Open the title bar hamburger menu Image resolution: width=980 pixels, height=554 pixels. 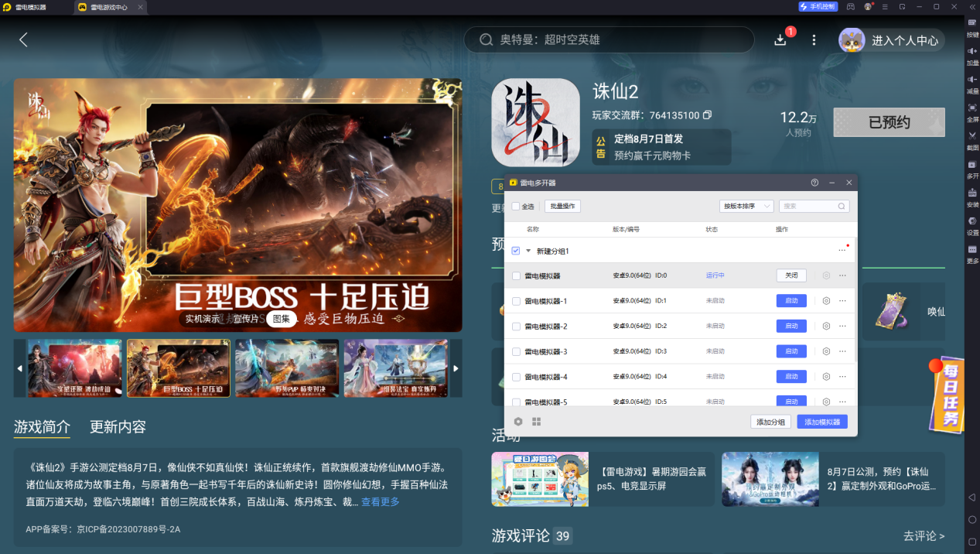point(886,6)
